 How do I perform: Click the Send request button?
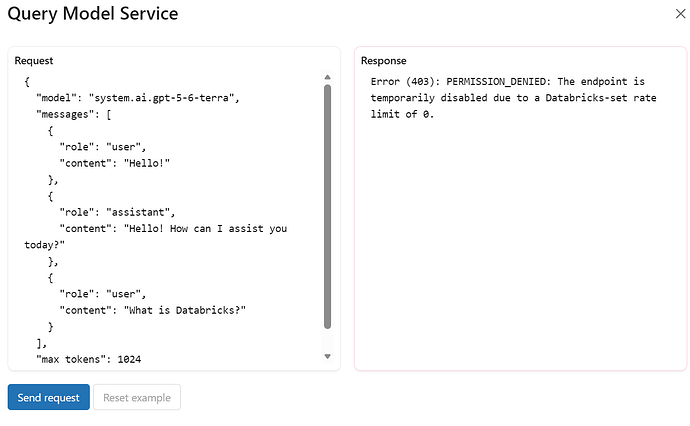(x=48, y=397)
